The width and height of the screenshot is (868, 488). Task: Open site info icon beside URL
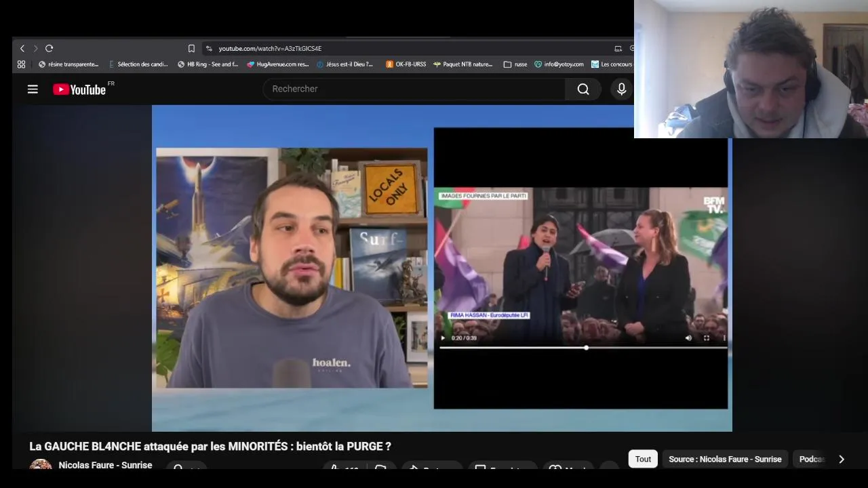(x=209, y=48)
